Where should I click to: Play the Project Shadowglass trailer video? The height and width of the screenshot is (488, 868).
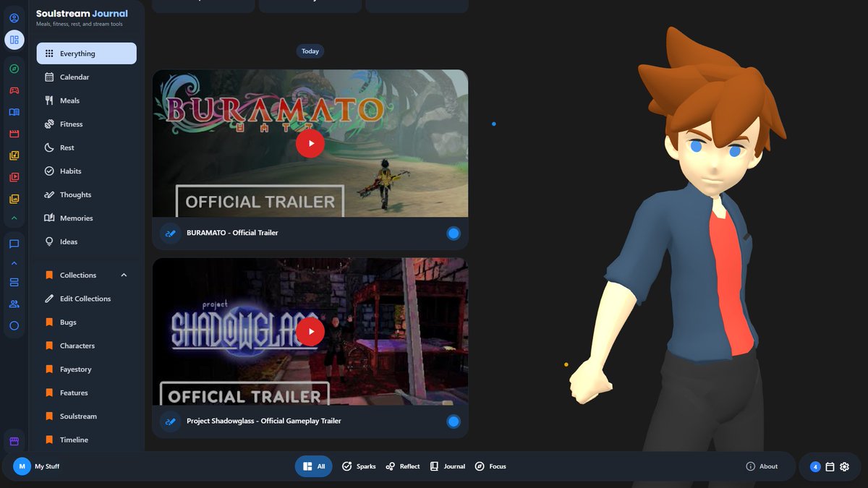(x=310, y=331)
